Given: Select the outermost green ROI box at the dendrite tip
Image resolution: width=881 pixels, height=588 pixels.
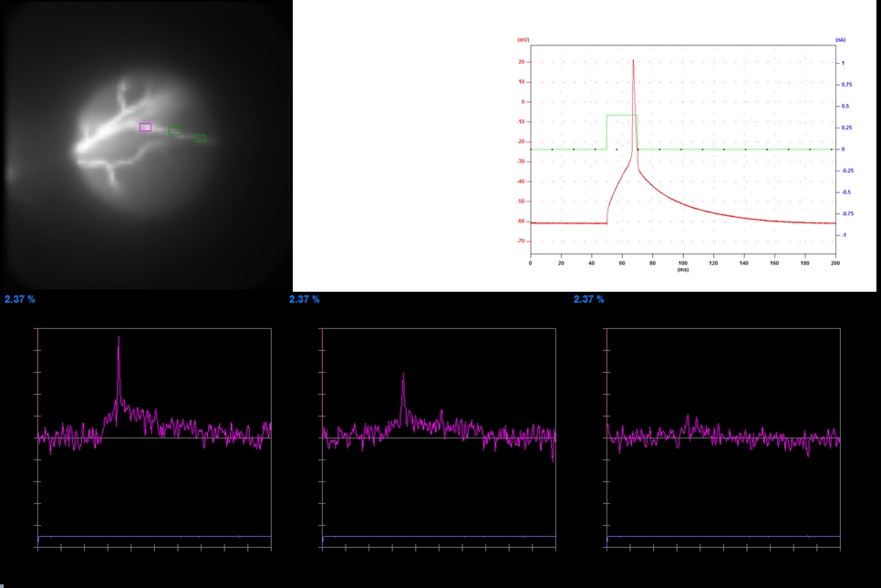Looking at the screenshot, I should pyautogui.click(x=200, y=139).
